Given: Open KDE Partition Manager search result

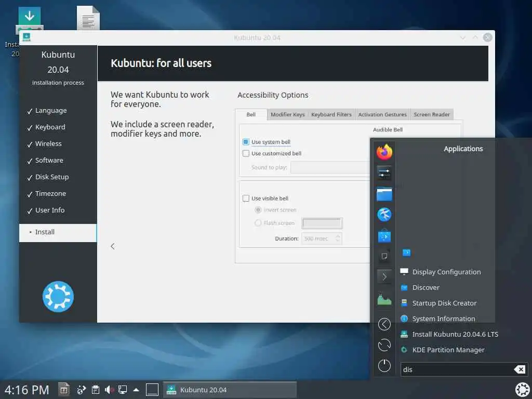Looking at the screenshot, I should click(x=447, y=350).
